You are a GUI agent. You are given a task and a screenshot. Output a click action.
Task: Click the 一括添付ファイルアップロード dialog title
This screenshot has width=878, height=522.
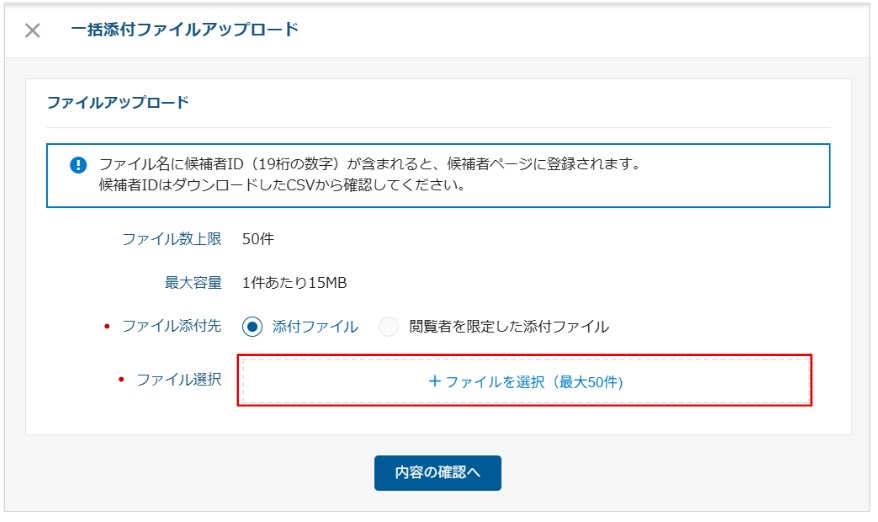185,30
